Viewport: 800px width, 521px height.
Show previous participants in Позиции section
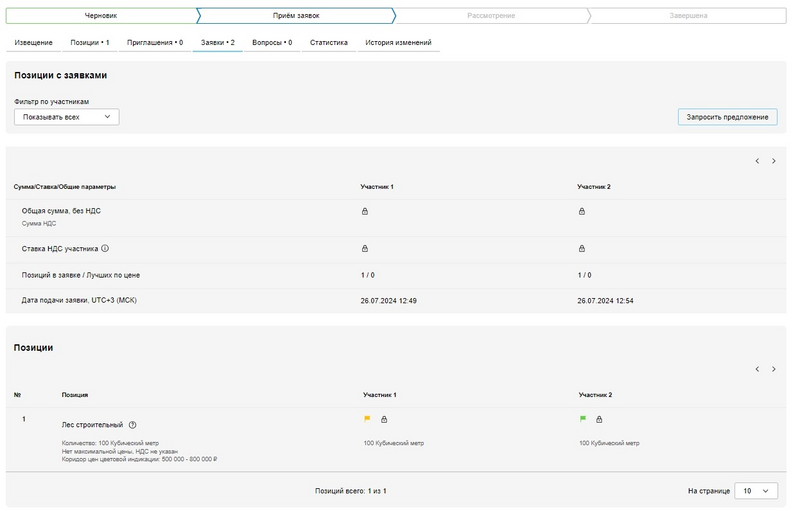757,369
